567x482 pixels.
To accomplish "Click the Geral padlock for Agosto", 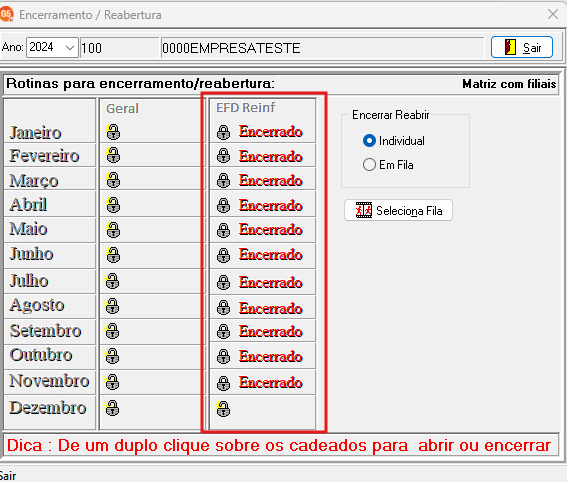I will point(112,306).
